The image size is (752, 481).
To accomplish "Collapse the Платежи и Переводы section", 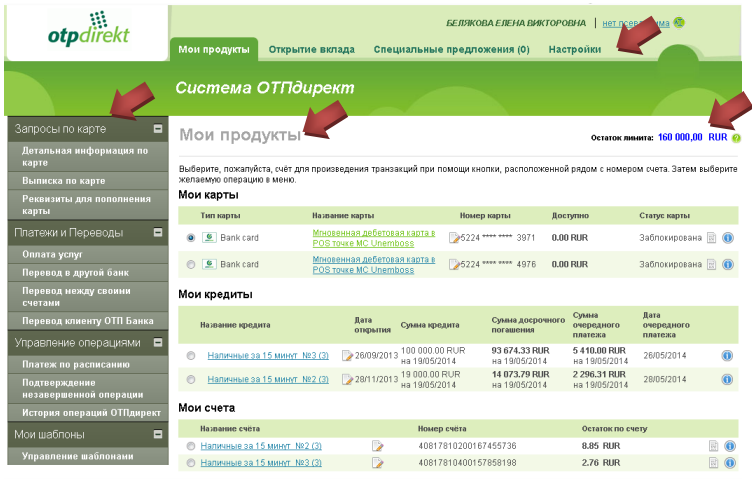I will 158,233.
